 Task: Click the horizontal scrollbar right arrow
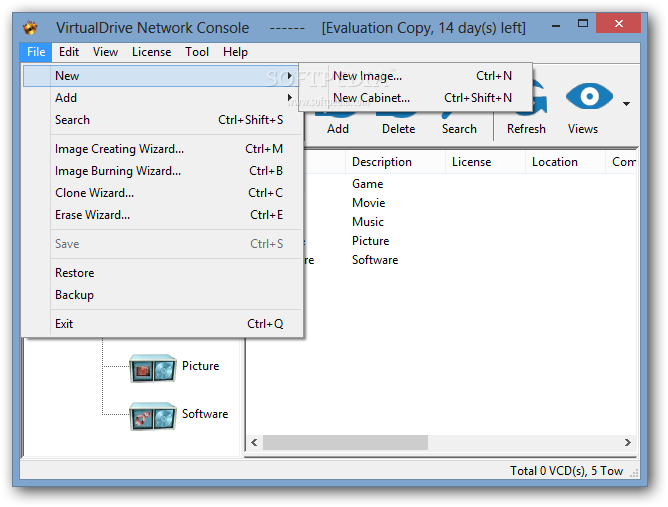pos(628,443)
